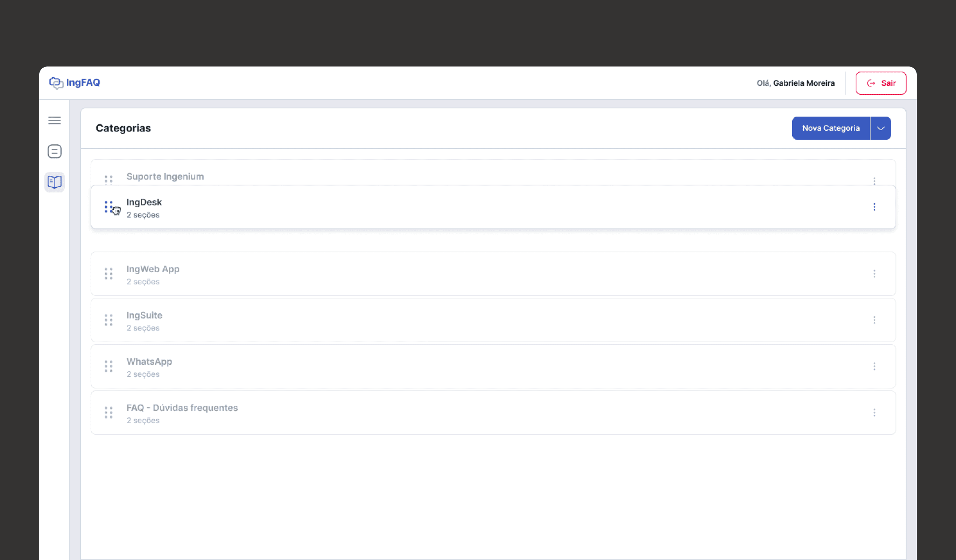
Task: Open IngSuite three-dot options menu
Action: (874, 320)
